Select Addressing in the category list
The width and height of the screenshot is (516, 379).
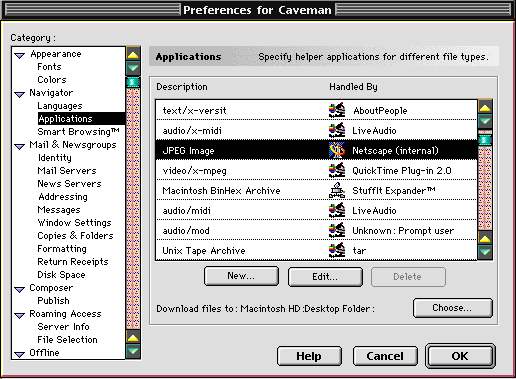(x=63, y=197)
